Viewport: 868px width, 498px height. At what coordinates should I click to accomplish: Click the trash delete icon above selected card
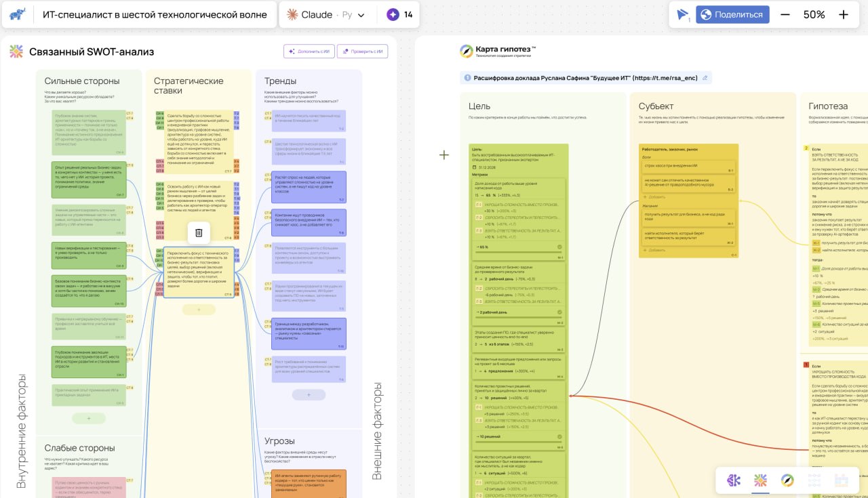199,233
